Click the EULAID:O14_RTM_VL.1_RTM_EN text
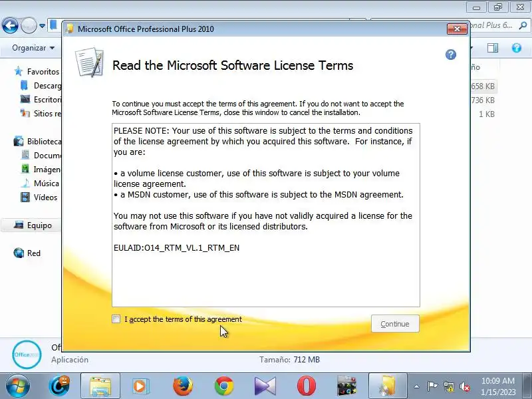 tap(176, 247)
